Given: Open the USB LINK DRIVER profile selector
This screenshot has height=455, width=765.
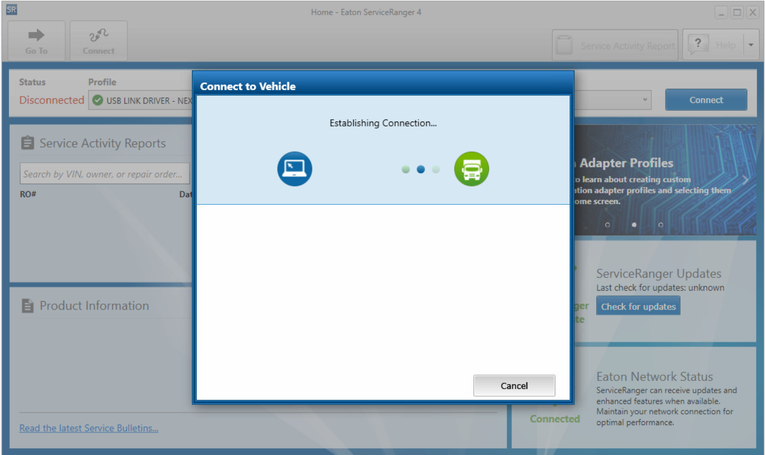Looking at the screenshot, I should 140,100.
